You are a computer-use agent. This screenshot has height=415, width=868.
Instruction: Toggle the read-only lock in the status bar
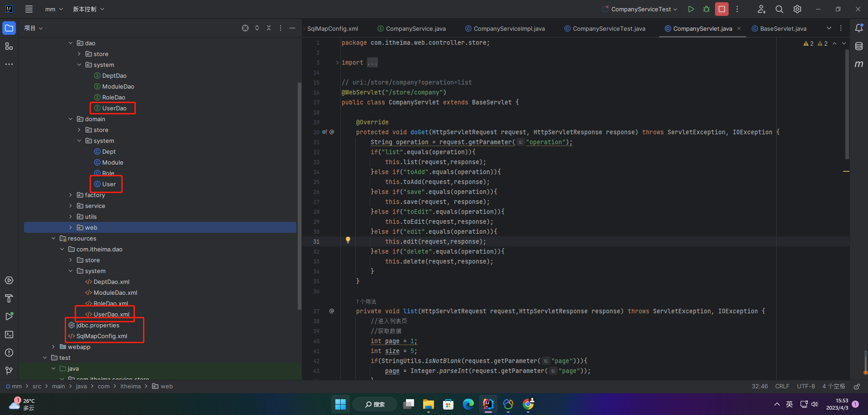[x=857, y=387]
